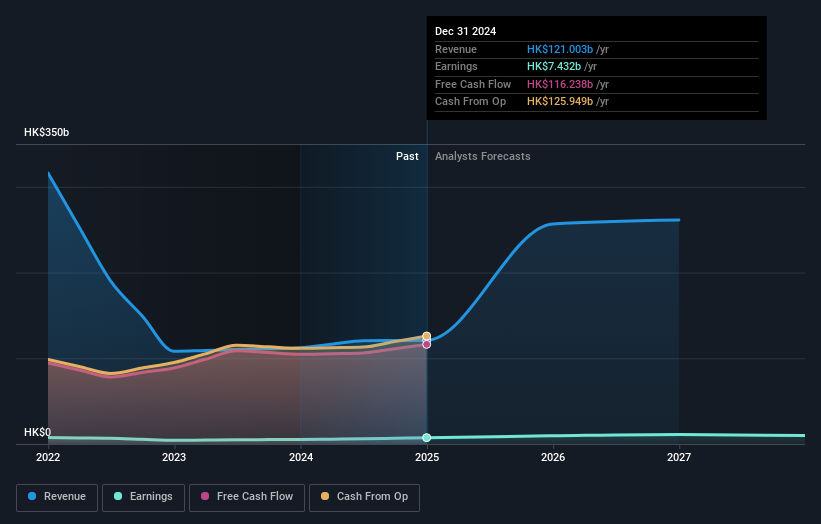821x524 pixels.
Task: Toggle the Cash From Op legend button
Action: point(364,497)
